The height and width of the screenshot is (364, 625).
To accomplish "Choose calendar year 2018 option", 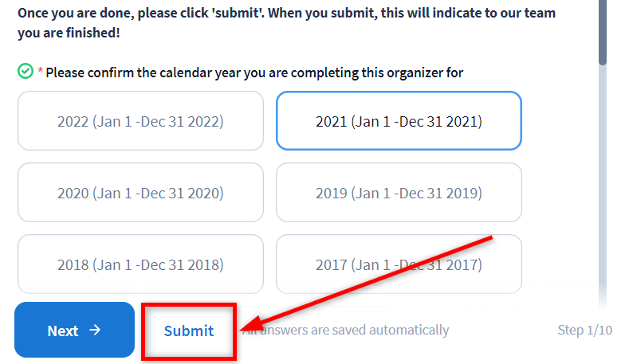I will pyautogui.click(x=140, y=264).
